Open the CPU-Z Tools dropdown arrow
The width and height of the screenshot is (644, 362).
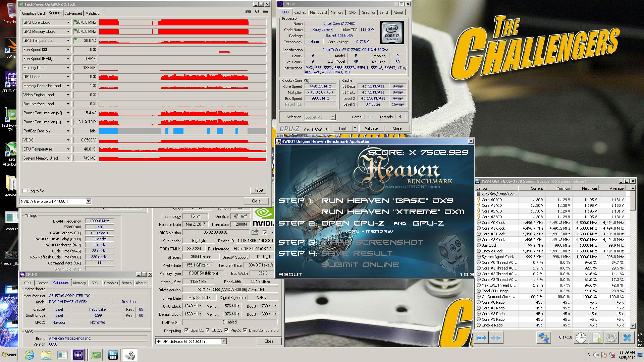(x=355, y=128)
